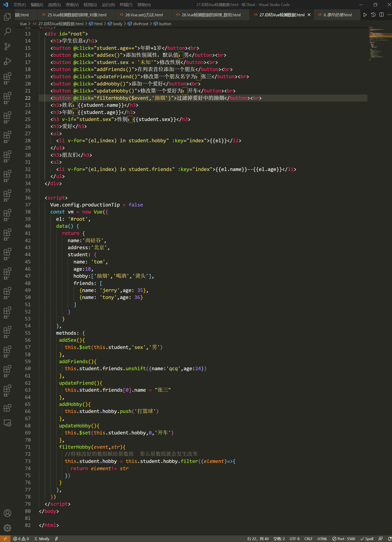Open the 选择(S) menu

[55, 5]
